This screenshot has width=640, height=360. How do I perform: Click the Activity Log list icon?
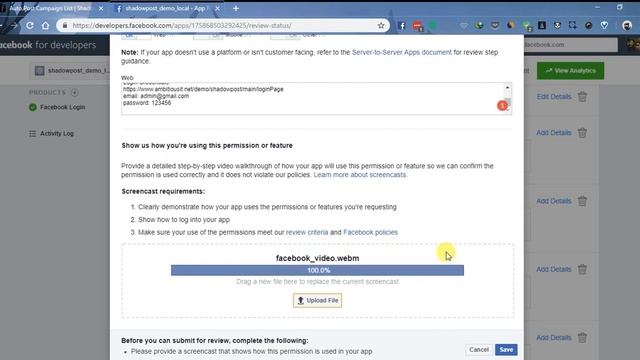point(33,133)
